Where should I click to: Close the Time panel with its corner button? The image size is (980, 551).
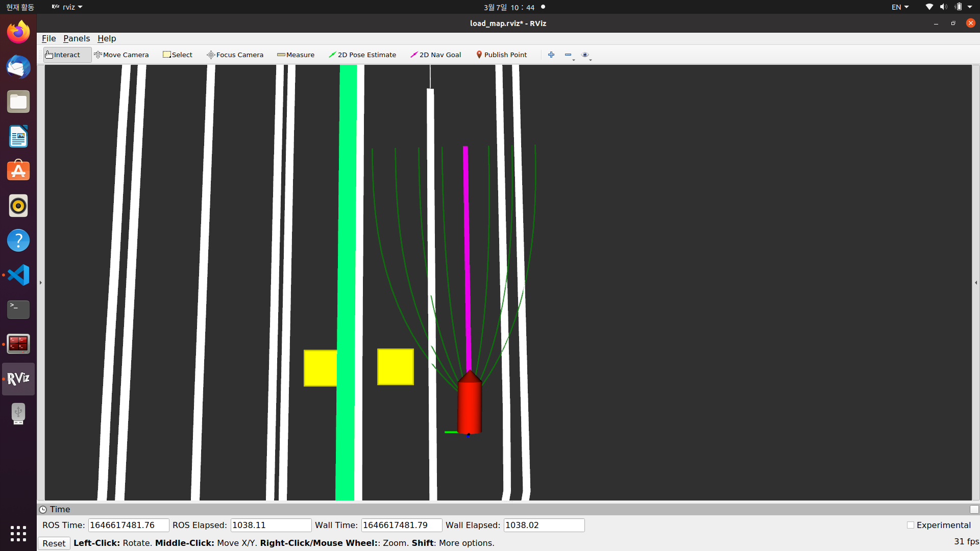[x=974, y=509]
